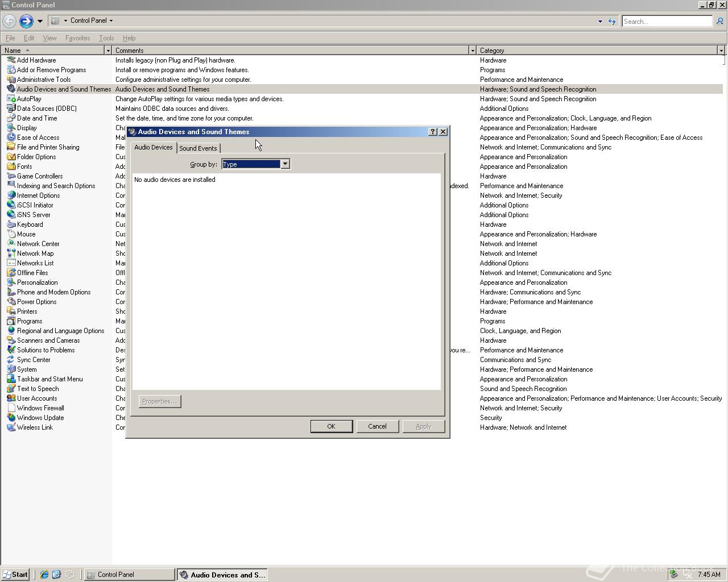The height and width of the screenshot is (582, 728).
Task: Sort by the Name column header
Action: [52, 51]
